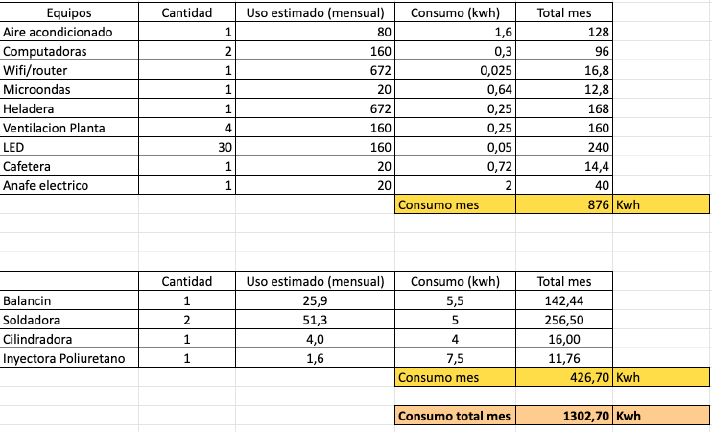712x432 pixels.
Task: Select the Equipos header cell
Action: point(69,12)
